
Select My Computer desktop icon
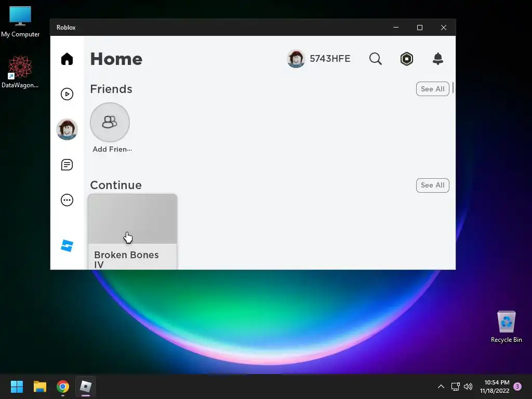(20, 22)
